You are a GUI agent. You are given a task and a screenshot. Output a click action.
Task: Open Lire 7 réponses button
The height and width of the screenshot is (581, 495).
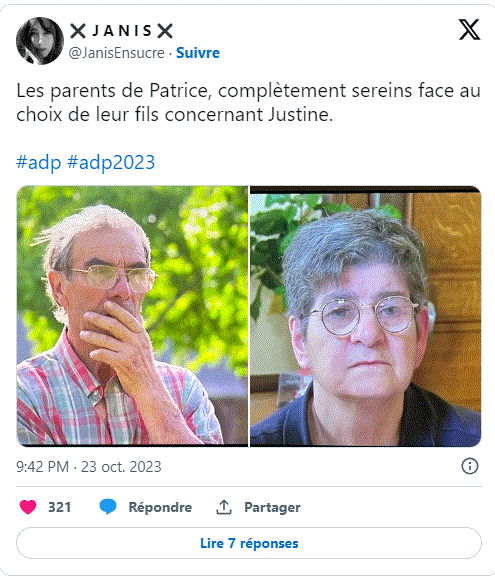[x=249, y=543]
